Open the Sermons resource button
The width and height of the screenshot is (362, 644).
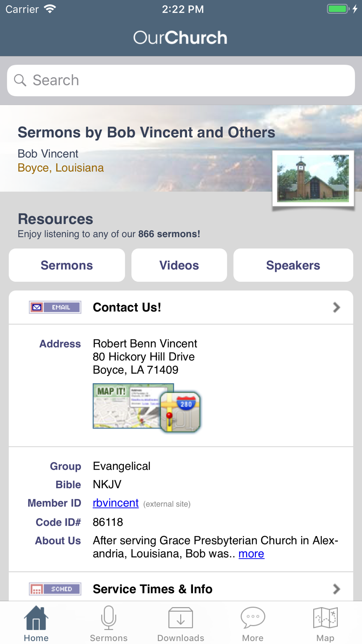[67, 265]
